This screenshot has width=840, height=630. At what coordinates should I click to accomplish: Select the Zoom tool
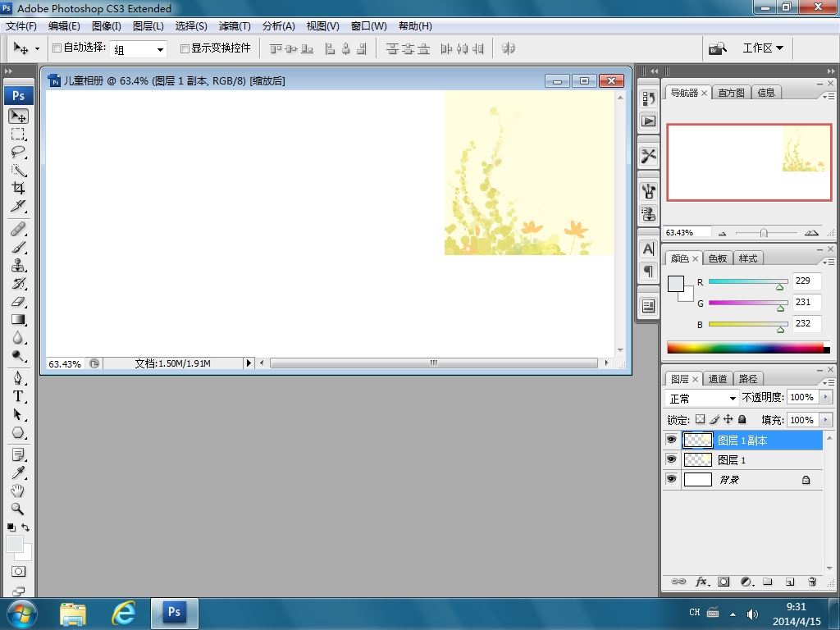[19, 509]
